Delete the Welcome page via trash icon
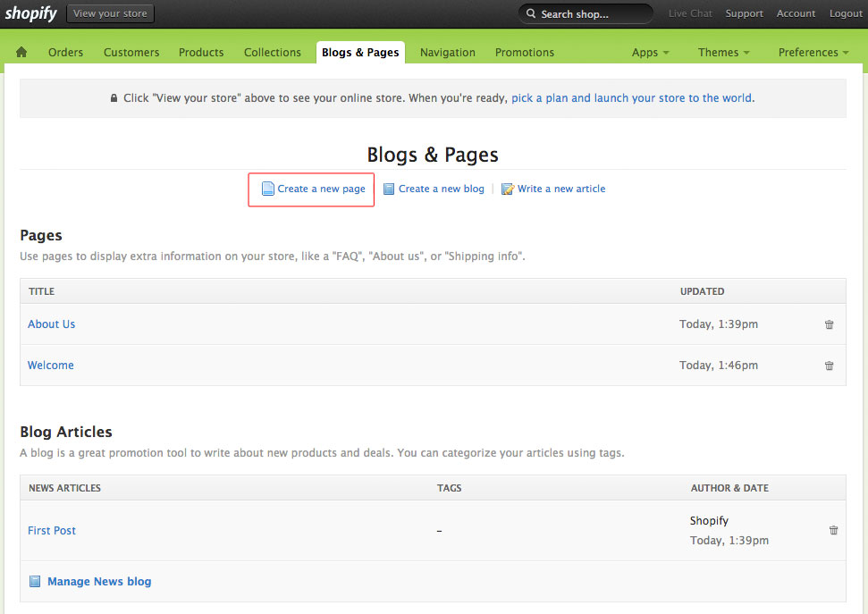 [x=829, y=366]
